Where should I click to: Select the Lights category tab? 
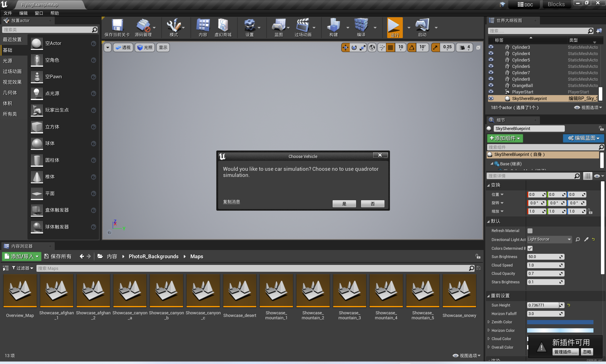coord(8,61)
